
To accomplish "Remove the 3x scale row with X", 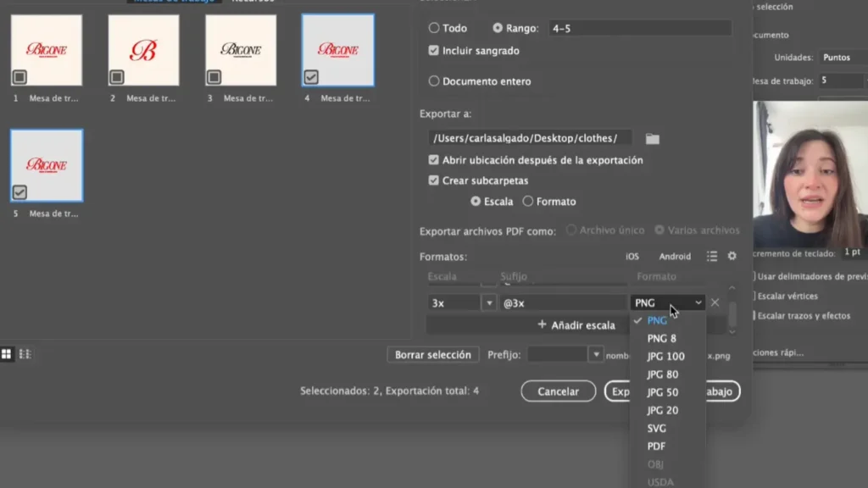I will pyautogui.click(x=715, y=302).
